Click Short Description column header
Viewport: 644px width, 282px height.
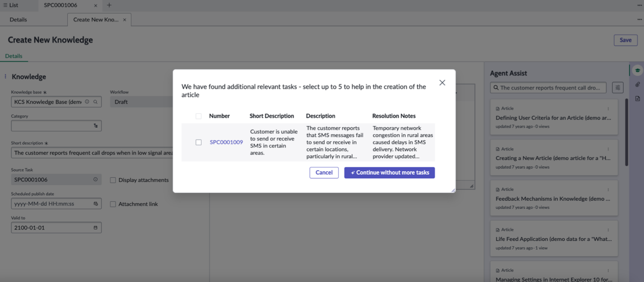coord(272,116)
